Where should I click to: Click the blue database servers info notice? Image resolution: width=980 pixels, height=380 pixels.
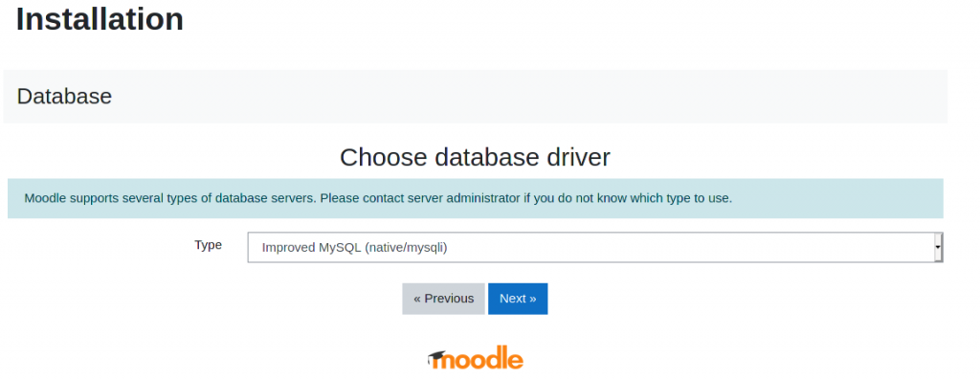coord(476,199)
